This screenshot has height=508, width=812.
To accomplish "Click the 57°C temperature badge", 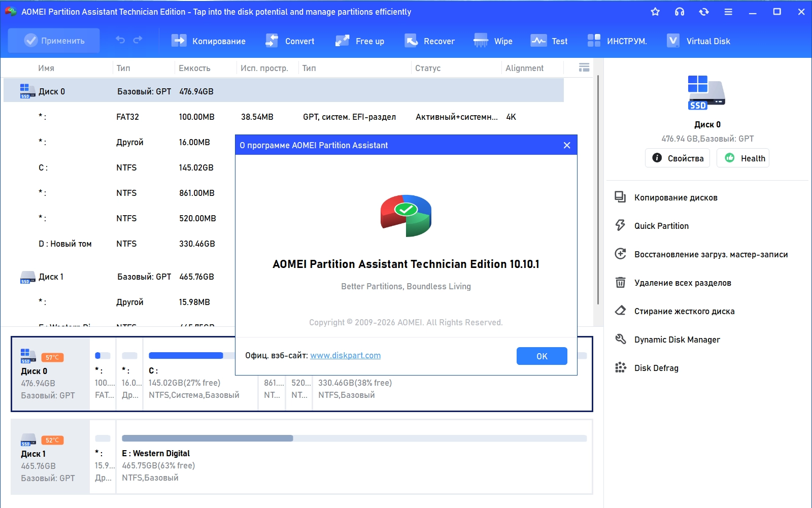I will pos(52,357).
